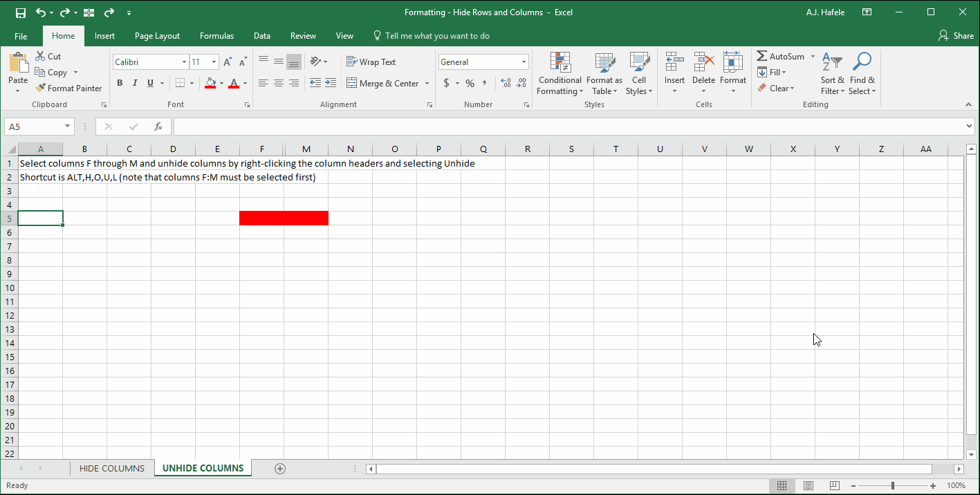This screenshot has width=980, height=495.
Task: Click Merge & Center button
Action: coord(382,83)
